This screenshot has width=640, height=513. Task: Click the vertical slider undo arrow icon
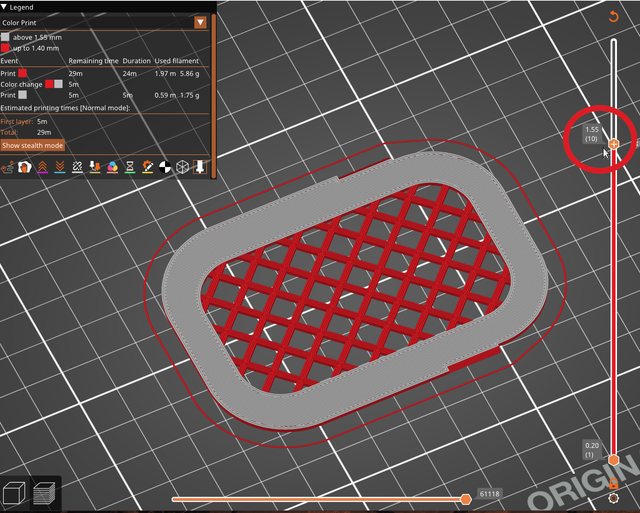tap(613, 17)
